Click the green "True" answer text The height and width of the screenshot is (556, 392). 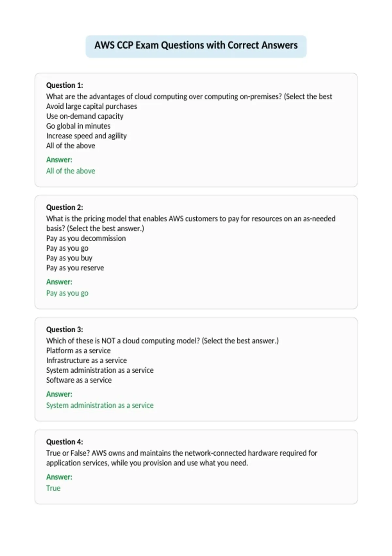(53, 488)
